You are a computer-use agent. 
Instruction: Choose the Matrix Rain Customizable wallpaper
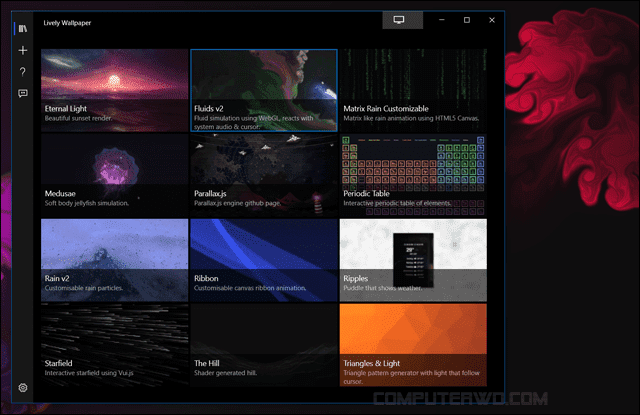(x=413, y=90)
